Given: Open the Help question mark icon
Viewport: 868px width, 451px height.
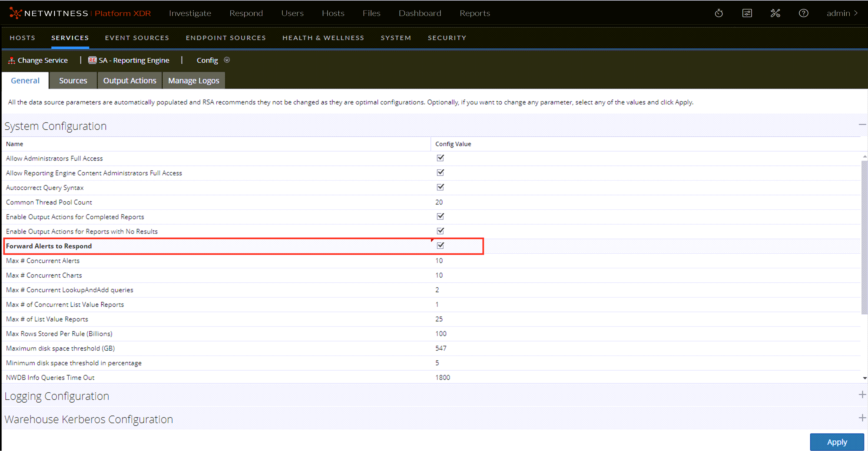Looking at the screenshot, I should (x=804, y=13).
